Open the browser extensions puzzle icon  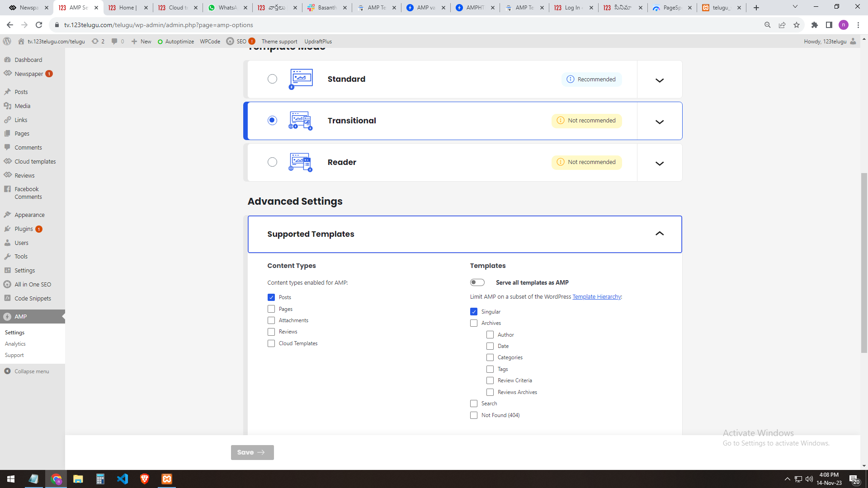pyautogui.click(x=815, y=25)
